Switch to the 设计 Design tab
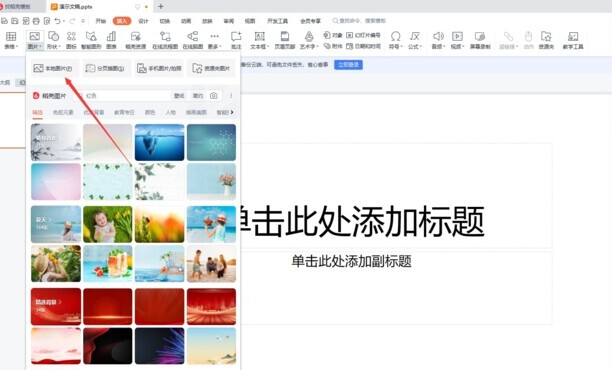Viewport: 612px width, 370px height. pos(143,21)
